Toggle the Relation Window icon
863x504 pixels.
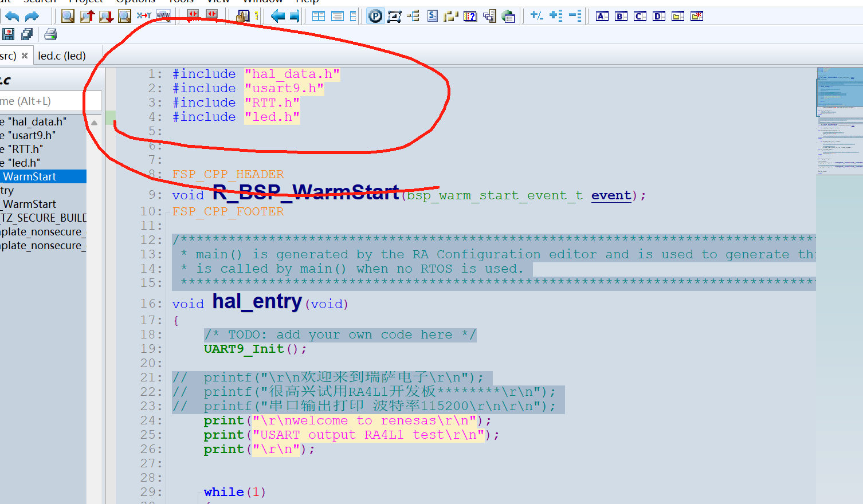394,16
